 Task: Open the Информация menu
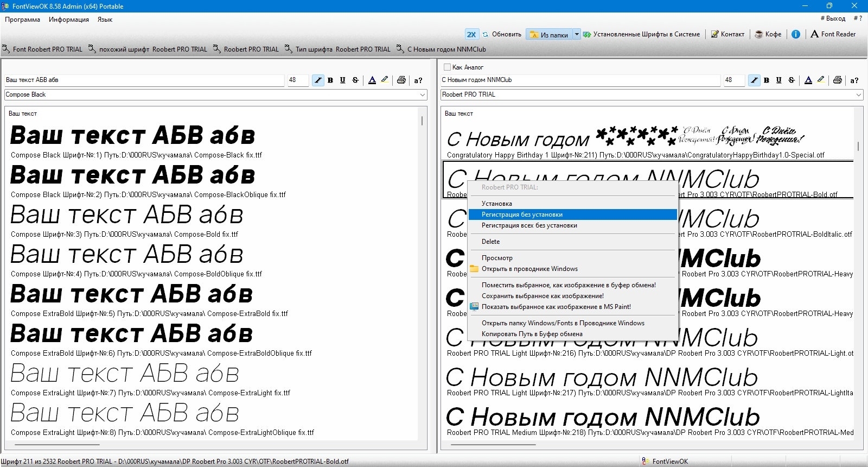tap(69, 20)
